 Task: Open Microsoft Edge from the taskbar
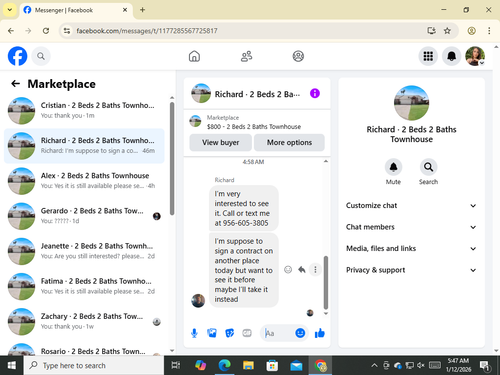224,365
